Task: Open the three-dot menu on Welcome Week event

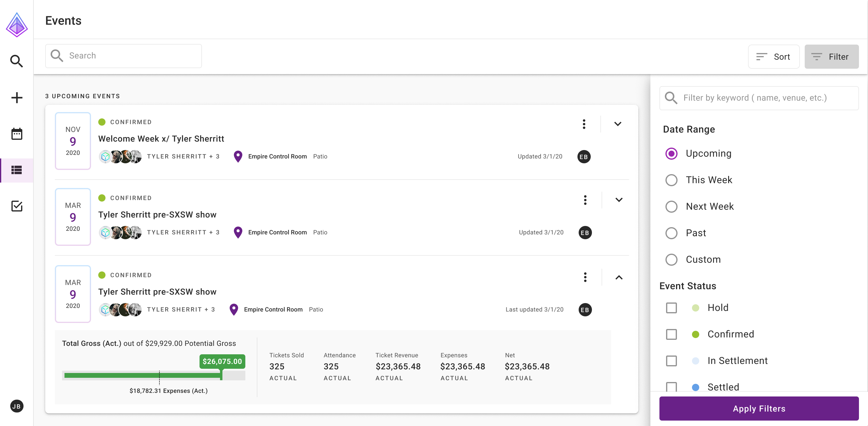Action: pyautogui.click(x=584, y=124)
